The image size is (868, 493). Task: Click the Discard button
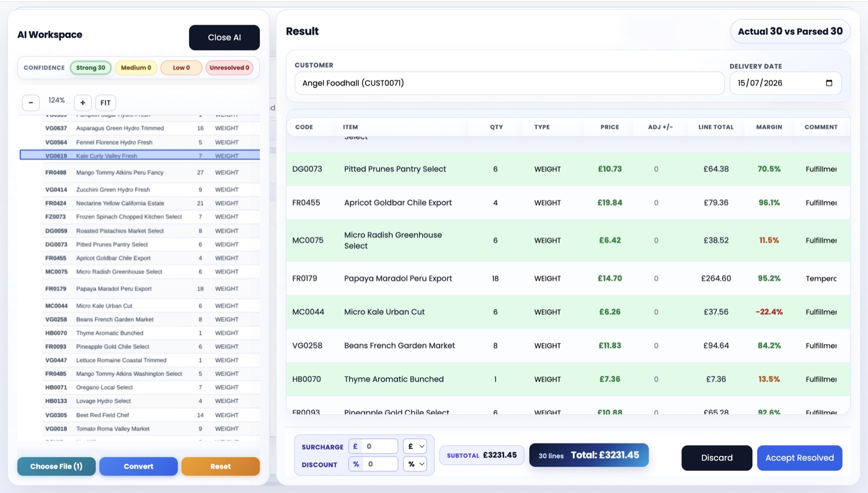pyautogui.click(x=717, y=458)
